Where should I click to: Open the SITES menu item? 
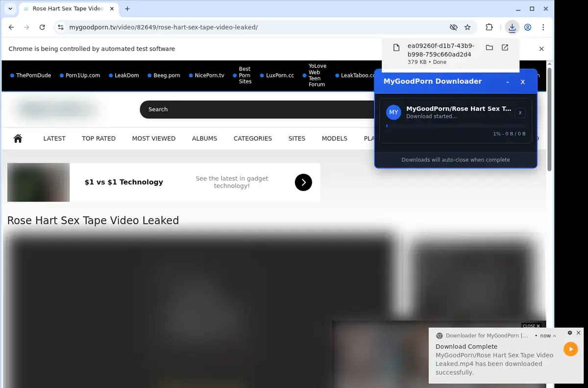pos(297,138)
